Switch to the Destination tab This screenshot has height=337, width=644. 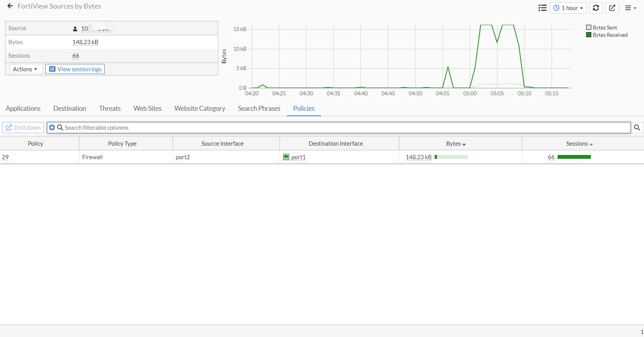[70, 108]
